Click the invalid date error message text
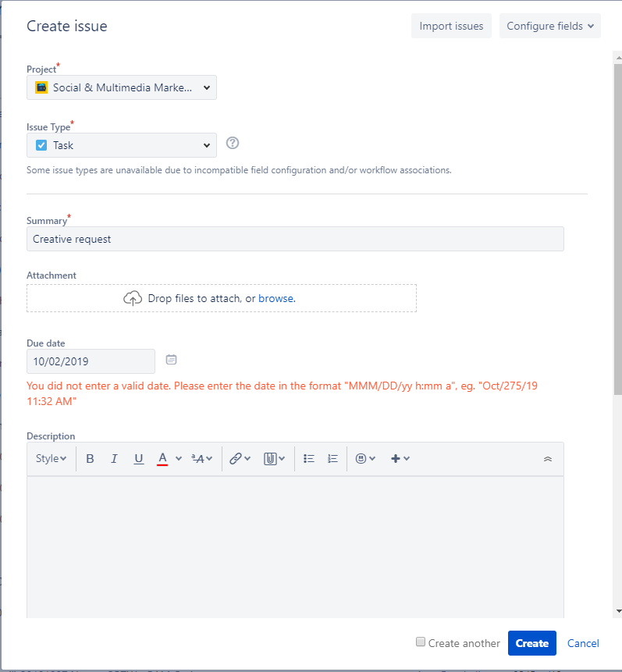This screenshot has height=672, width=622. [282, 393]
